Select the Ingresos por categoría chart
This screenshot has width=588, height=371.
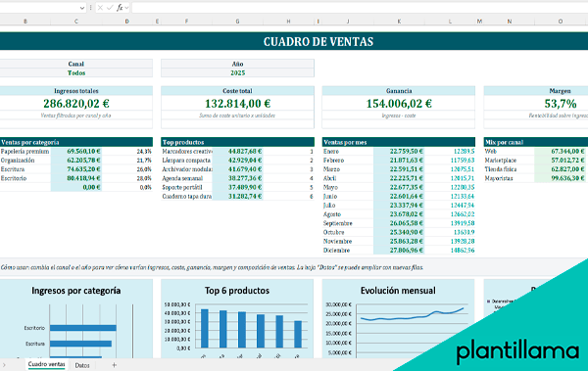click(x=76, y=318)
